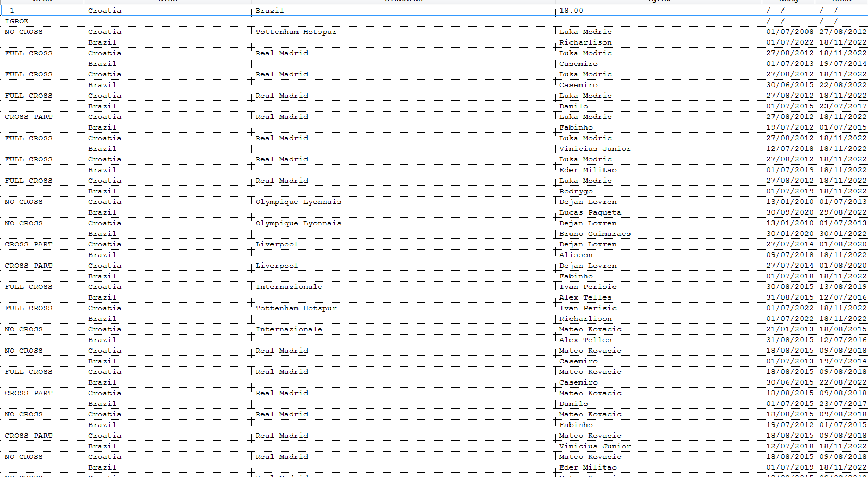Click the date 30/08/2015
868x477 pixels.
pyautogui.click(x=790, y=287)
